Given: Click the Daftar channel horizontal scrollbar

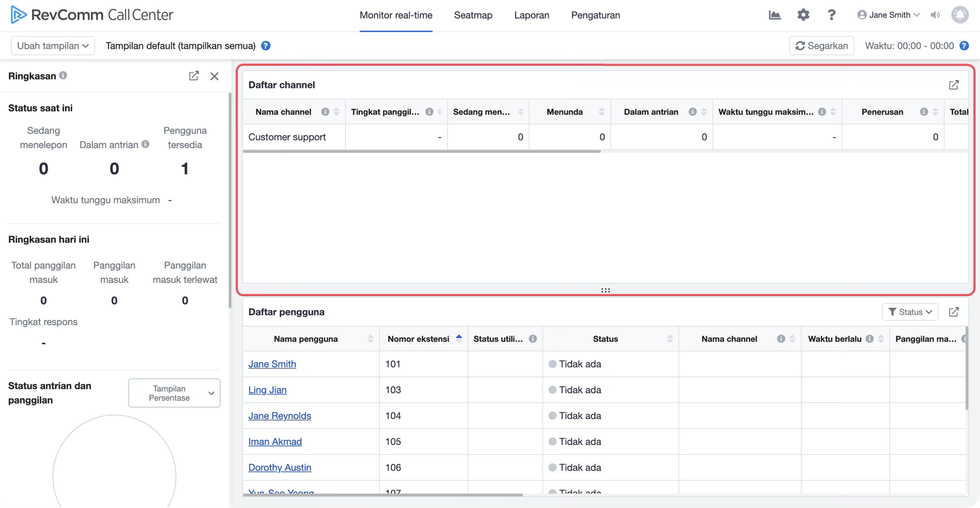Looking at the screenshot, I should (422, 151).
